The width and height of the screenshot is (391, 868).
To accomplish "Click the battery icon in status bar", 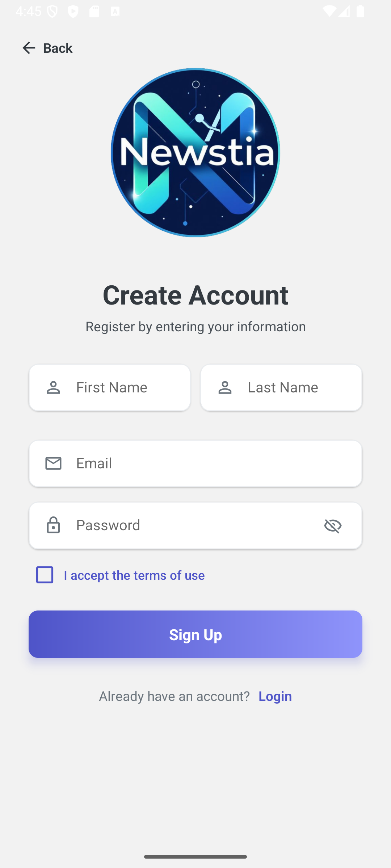I will [360, 12].
